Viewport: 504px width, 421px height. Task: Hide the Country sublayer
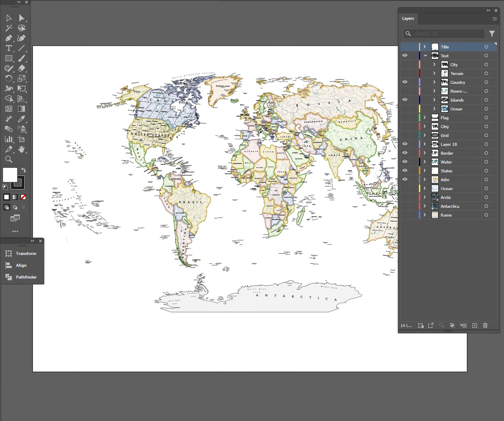pyautogui.click(x=405, y=82)
